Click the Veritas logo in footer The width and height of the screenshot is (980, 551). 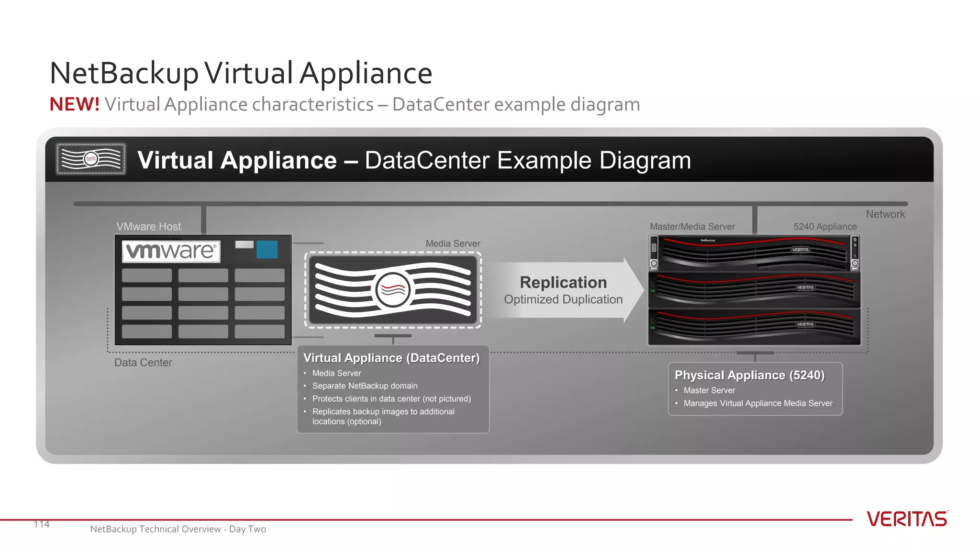coord(907,519)
